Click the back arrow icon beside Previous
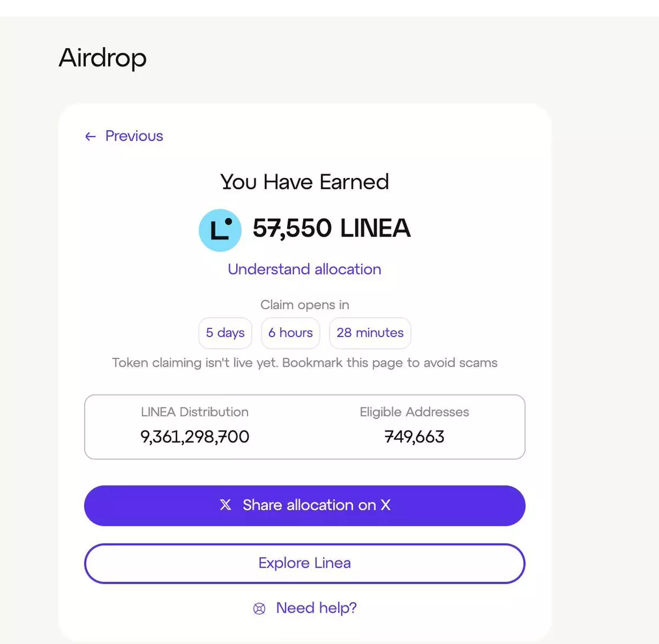 click(91, 137)
